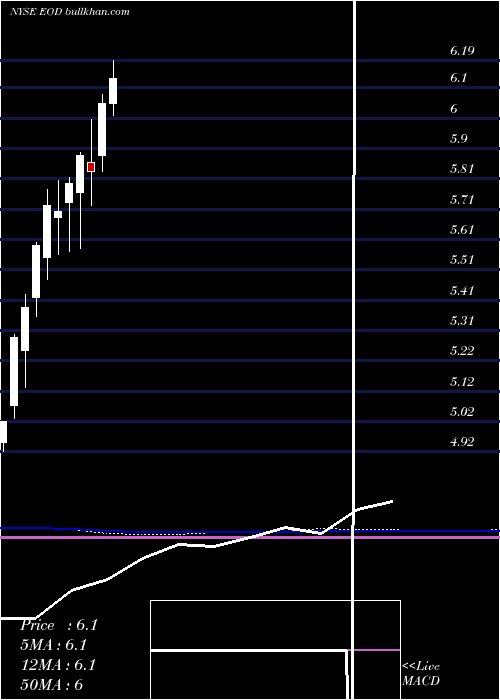
Task: Click the 5.22 price axis label
Action: [462, 351]
